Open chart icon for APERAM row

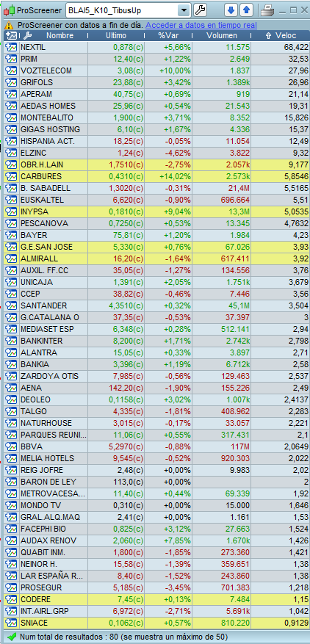(x=11, y=95)
